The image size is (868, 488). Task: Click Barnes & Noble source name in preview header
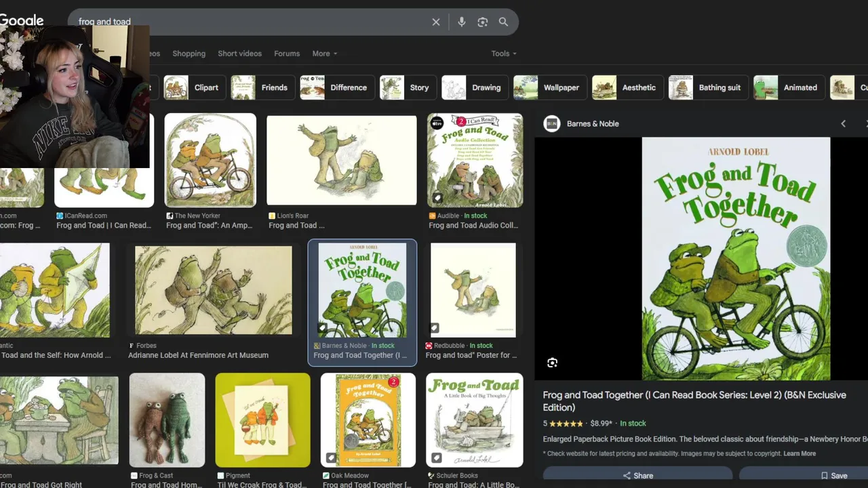coord(593,123)
